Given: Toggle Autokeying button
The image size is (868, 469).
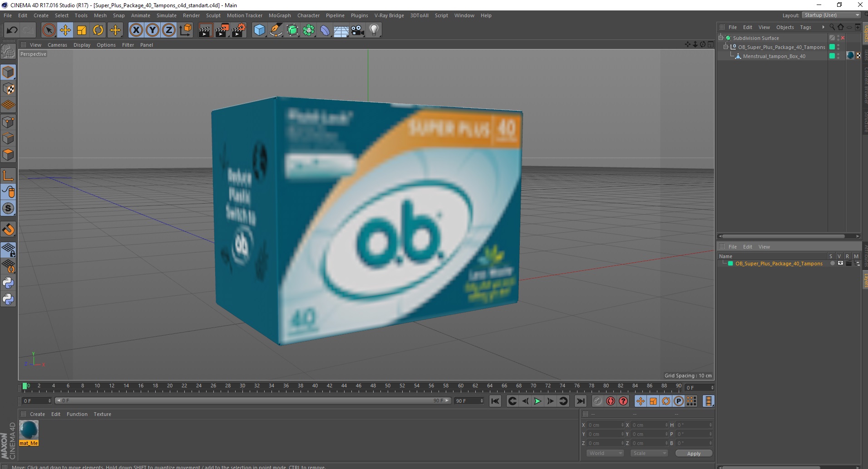Looking at the screenshot, I should (x=611, y=401).
